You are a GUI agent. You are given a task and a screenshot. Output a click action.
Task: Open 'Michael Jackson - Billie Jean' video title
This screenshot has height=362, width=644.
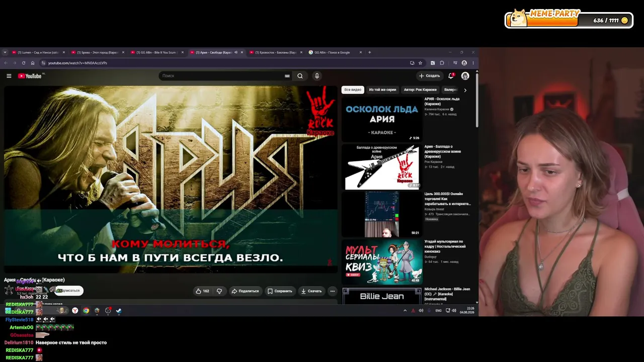[x=447, y=294]
